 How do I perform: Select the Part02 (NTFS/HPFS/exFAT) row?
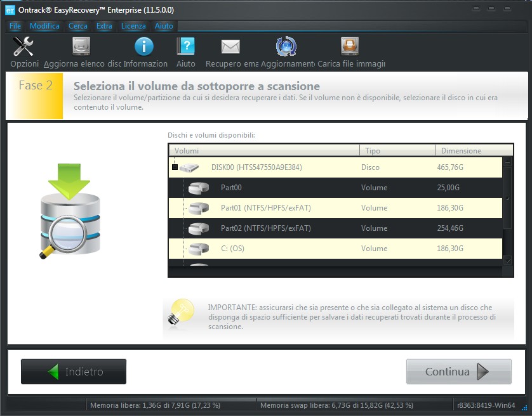[335, 228]
